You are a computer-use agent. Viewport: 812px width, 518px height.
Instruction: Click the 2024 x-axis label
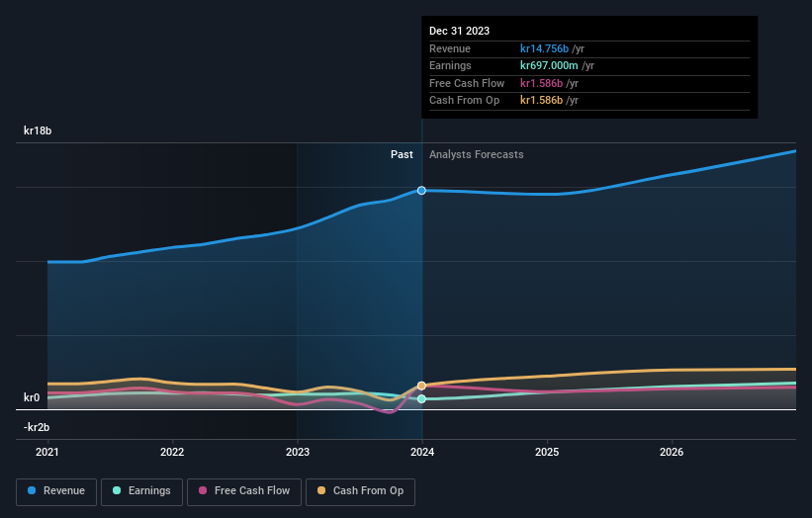click(x=422, y=453)
